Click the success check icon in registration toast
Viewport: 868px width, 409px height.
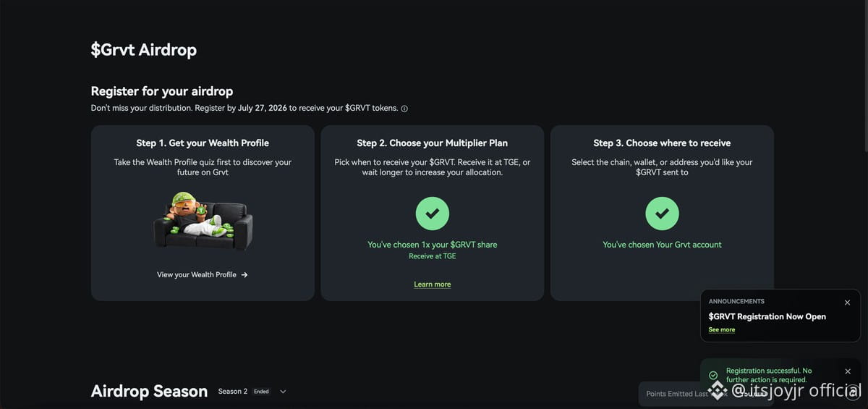713,375
